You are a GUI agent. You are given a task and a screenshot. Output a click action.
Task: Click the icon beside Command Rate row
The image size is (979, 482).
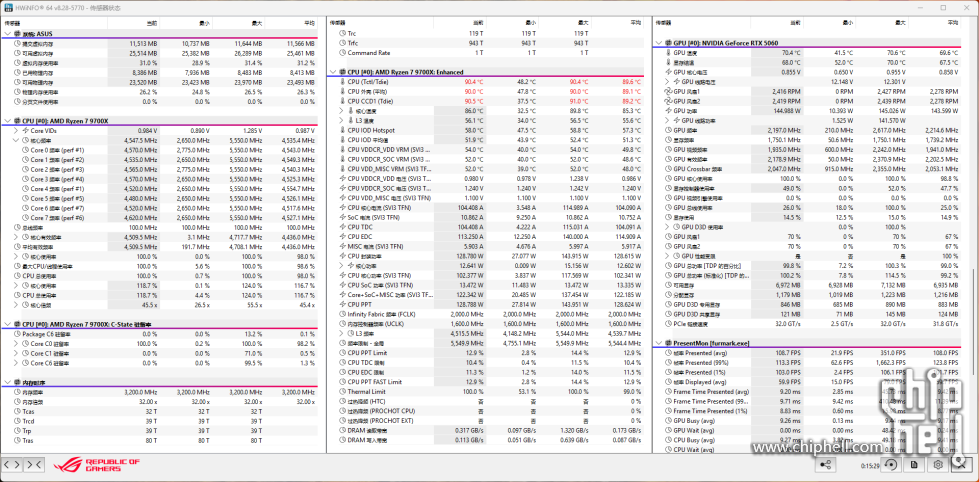click(x=342, y=53)
